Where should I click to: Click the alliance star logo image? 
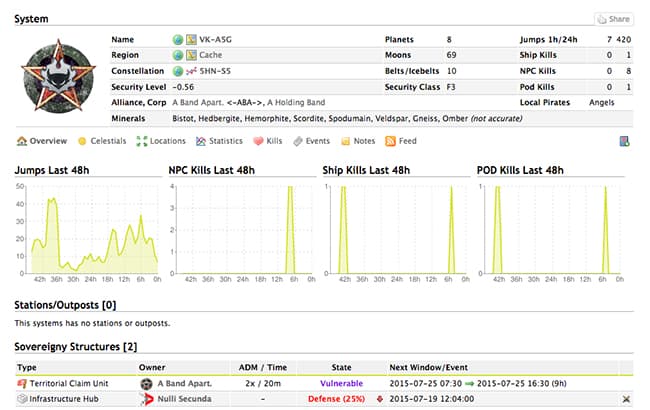59,77
